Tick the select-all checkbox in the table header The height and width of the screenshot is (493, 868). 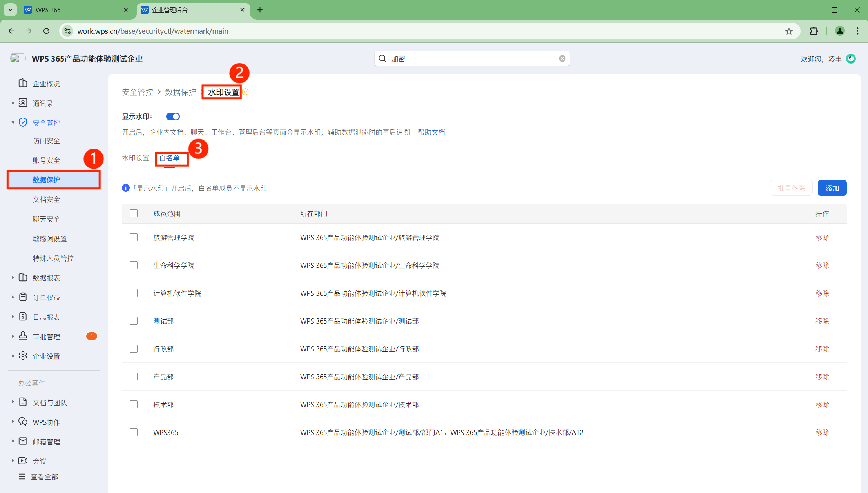pos(134,213)
